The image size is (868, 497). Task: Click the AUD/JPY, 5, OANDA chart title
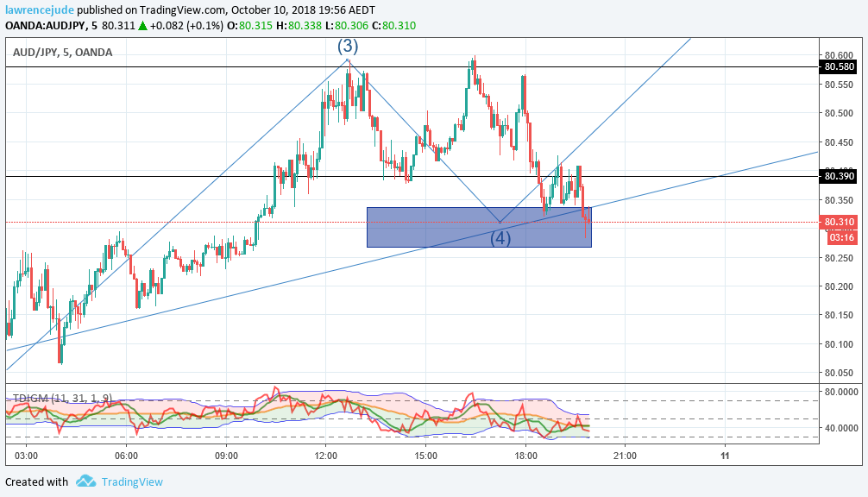(62, 52)
